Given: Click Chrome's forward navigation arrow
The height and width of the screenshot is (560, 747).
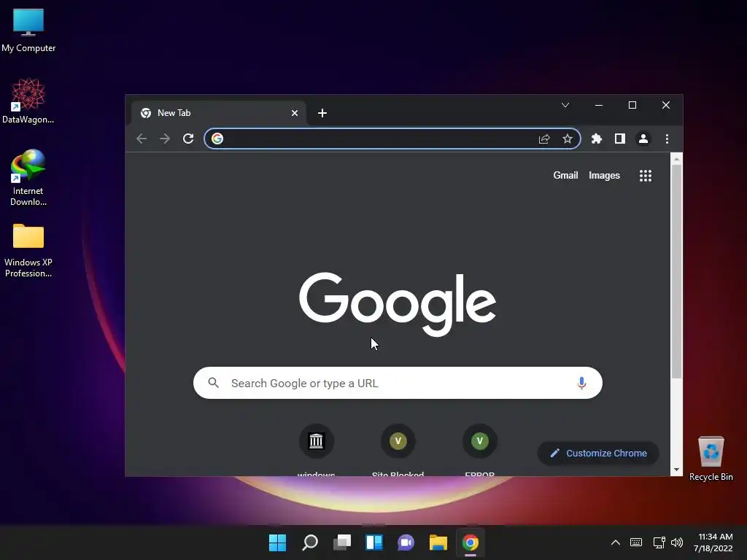Looking at the screenshot, I should click(165, 139).
